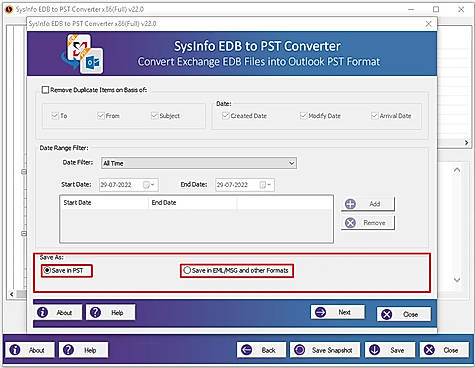Click the Add date range button

tap(368, 204)
